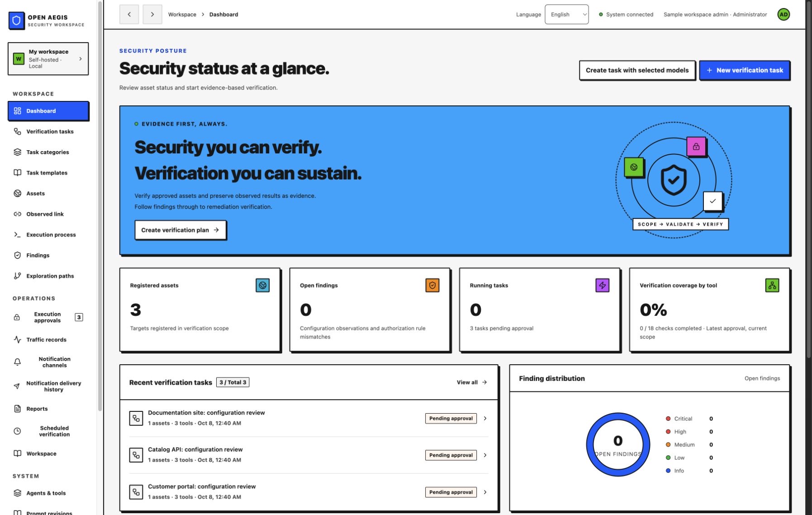This screenshot has width=812, height=515.
Task: Click the Open findings shield card icon
Action: [432, 285]
